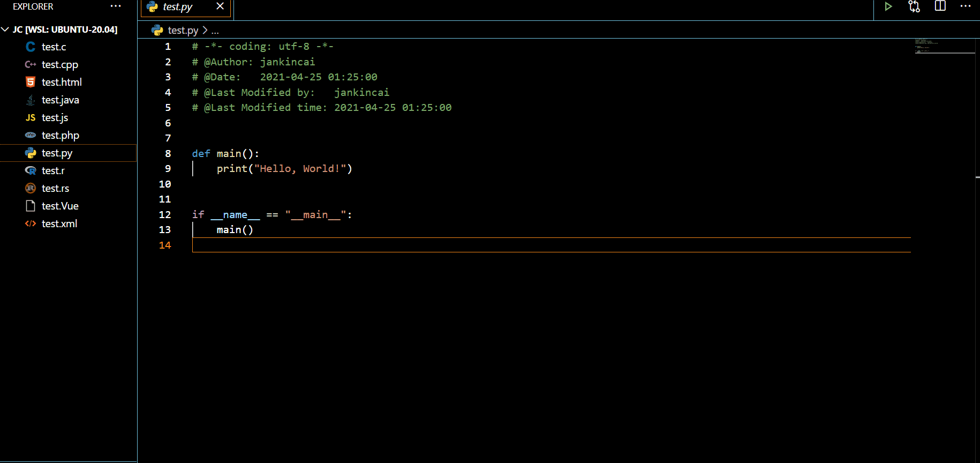Click the Java icon beside test.java

click(31, 100)
